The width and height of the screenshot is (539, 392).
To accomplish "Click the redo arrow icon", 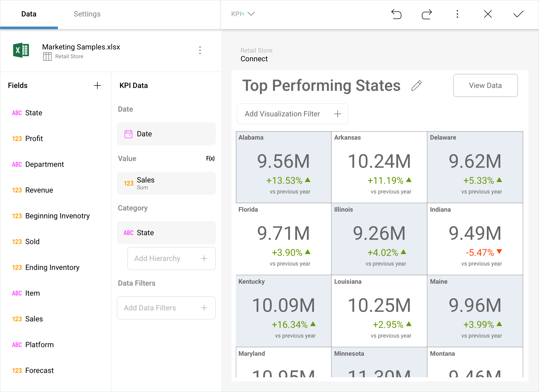I will [427, 14].
